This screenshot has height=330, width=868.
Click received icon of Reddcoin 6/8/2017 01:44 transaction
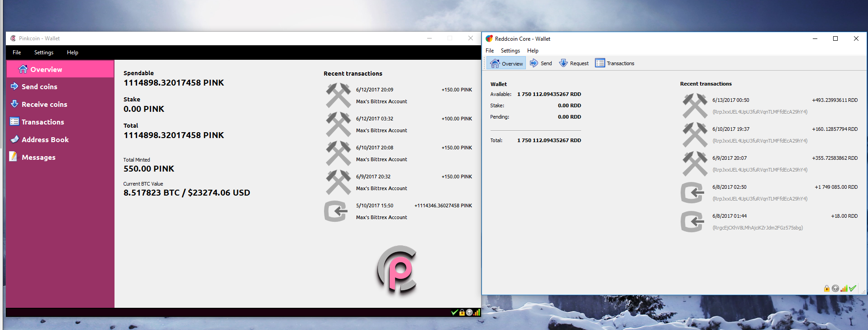coord(693,222)
